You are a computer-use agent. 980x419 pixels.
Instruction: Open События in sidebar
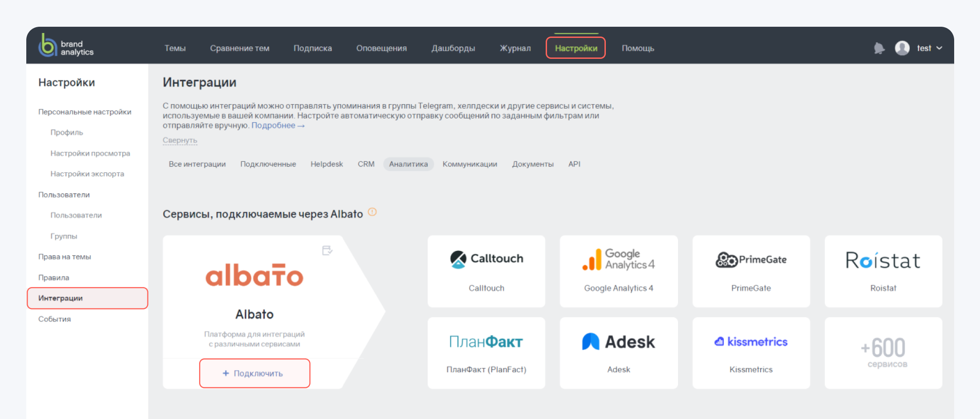[54, 319]
